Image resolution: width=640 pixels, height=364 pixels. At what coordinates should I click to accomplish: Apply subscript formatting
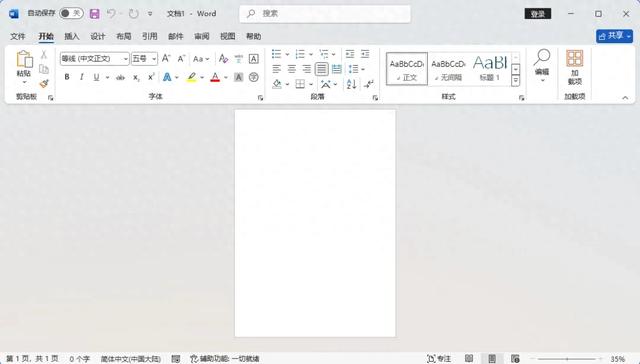tap(136, 77)
